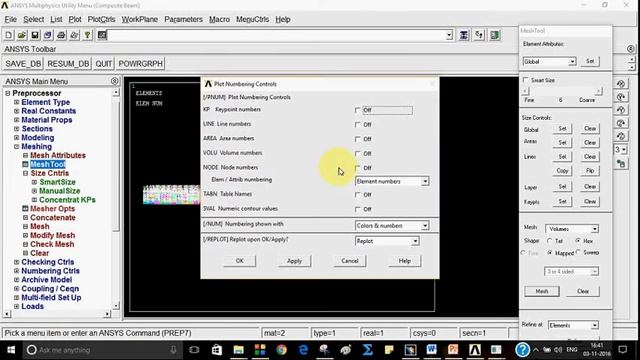
Task: Collapse the Preprocessor tree node
Action: [x=7, y=93]
